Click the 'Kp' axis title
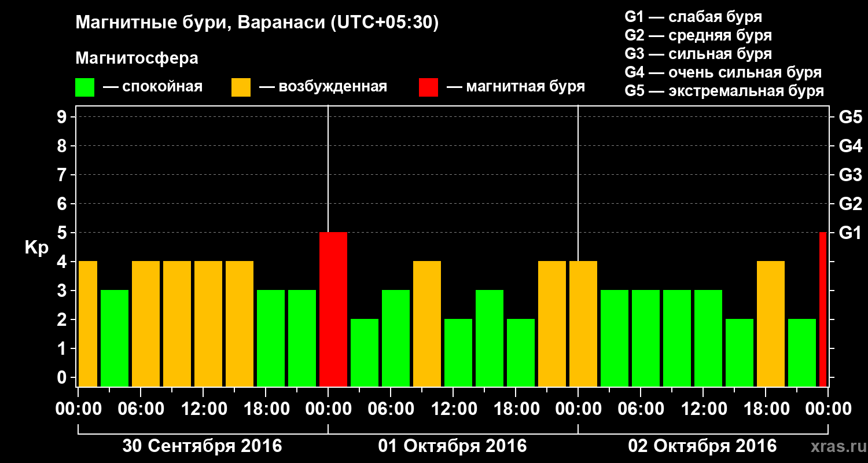Screen dimensions: 868x463 pos(36,248)
